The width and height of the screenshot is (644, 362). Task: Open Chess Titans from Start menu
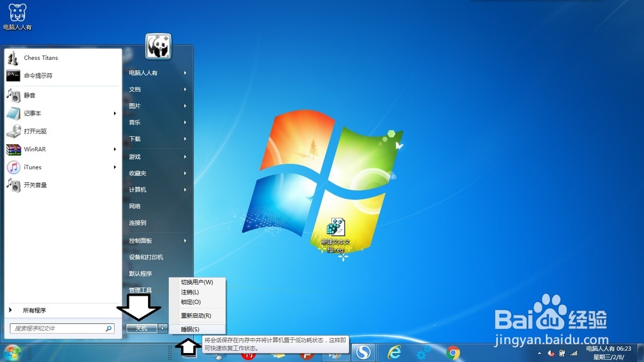point(63,58)
